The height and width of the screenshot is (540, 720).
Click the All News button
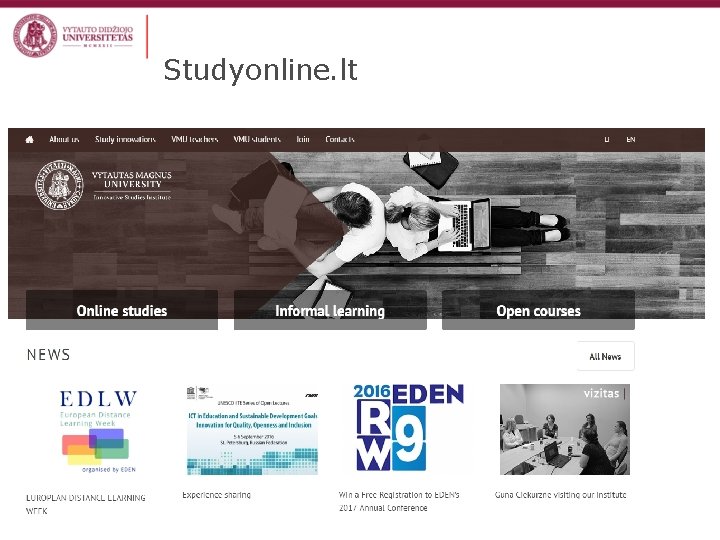[605, 356]
